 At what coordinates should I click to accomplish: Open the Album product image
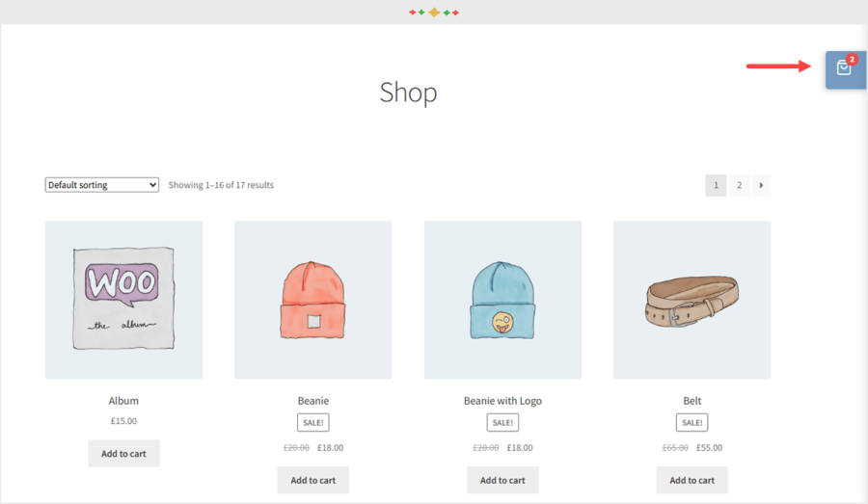[x=124, y=300]
